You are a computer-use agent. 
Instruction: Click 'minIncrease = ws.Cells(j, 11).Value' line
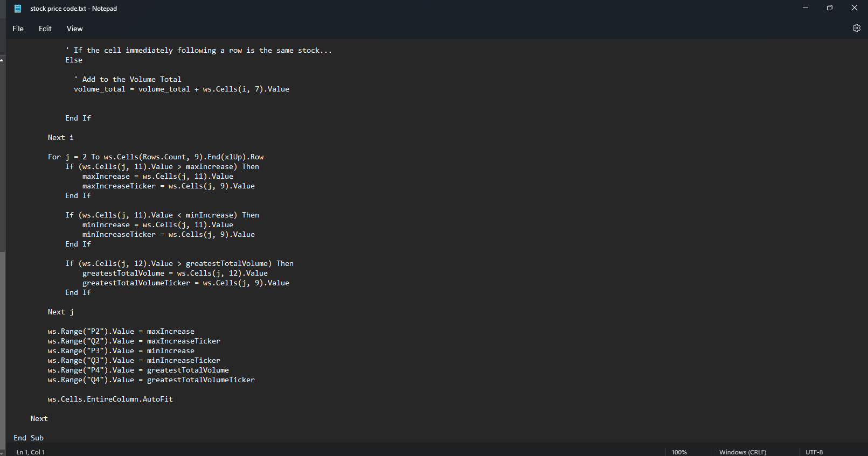[158, 225]
